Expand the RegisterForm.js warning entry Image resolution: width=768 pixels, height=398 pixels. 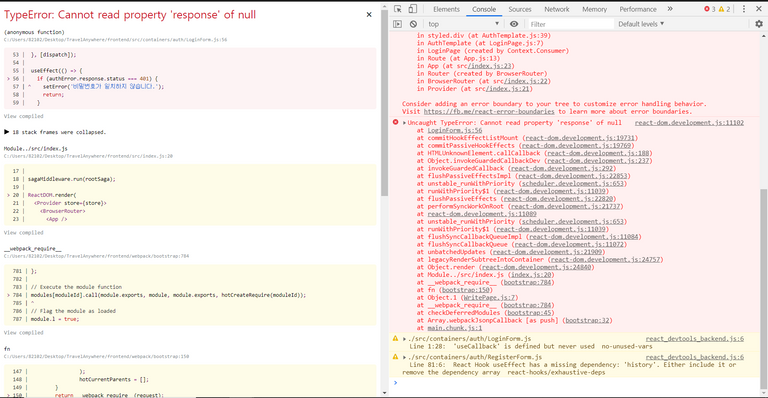pyautogui.click(x=405, y=357)
